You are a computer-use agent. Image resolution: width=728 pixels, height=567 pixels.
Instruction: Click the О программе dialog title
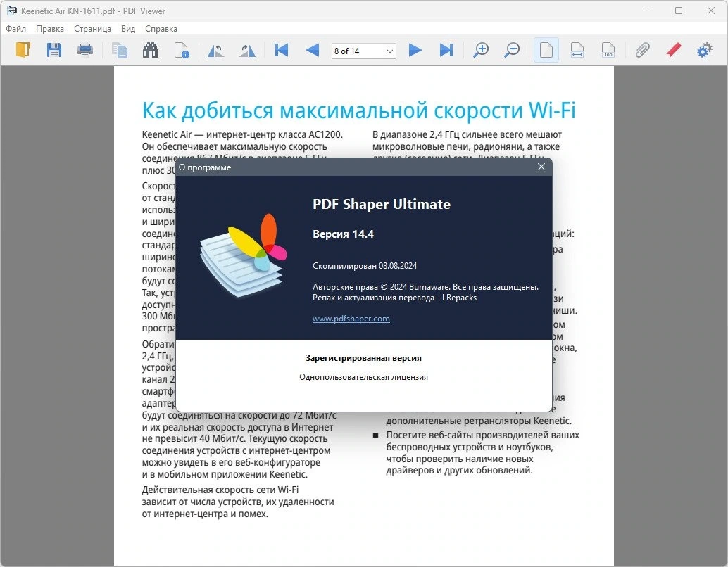[205, 167]
